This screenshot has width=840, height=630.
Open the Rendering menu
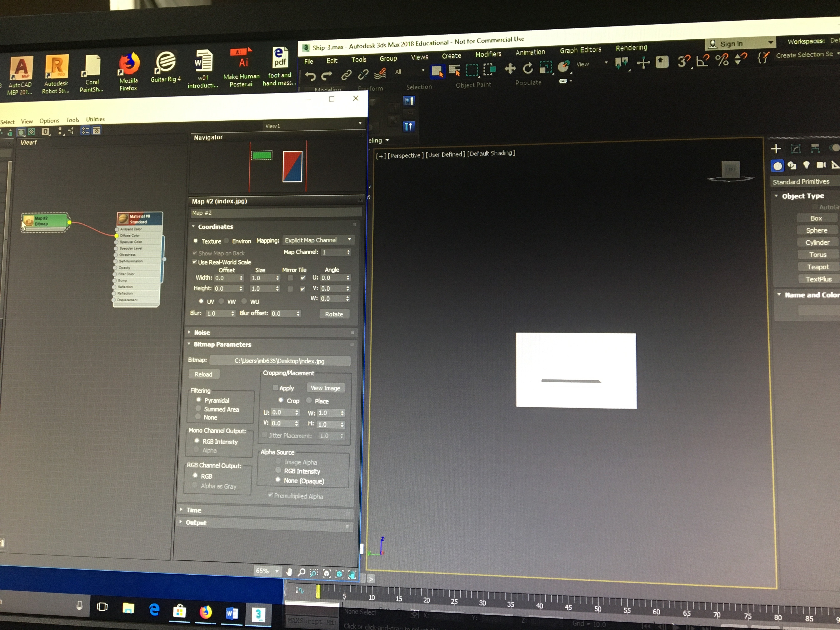coord(631,47)
